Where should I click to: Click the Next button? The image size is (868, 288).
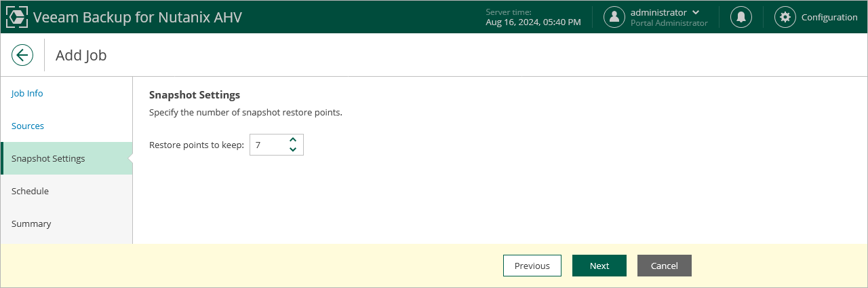pos(599,266)
